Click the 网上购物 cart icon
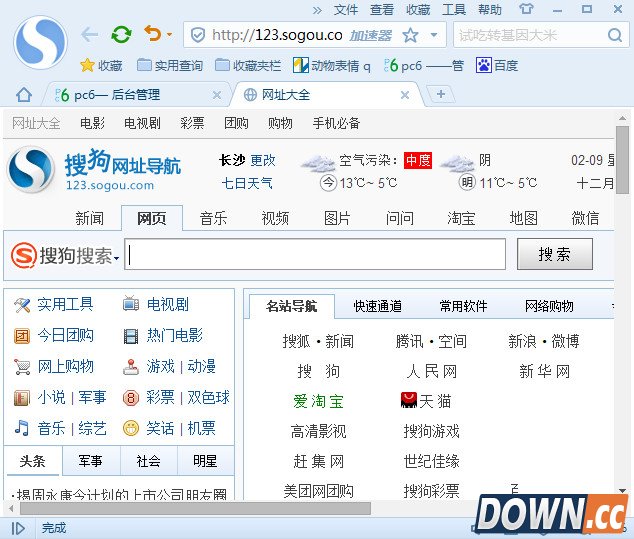The image size is (634, 539). point(22,367)
